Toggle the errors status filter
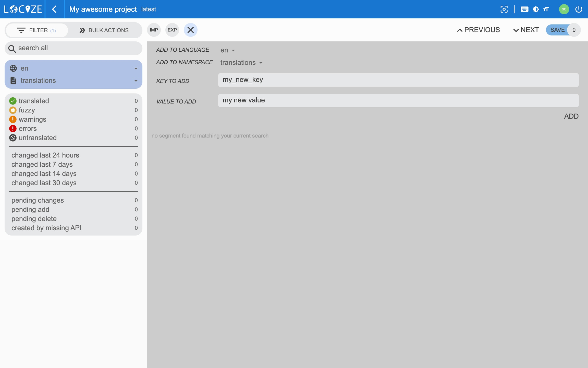This screenshot has height=368, width=588. 28,129
